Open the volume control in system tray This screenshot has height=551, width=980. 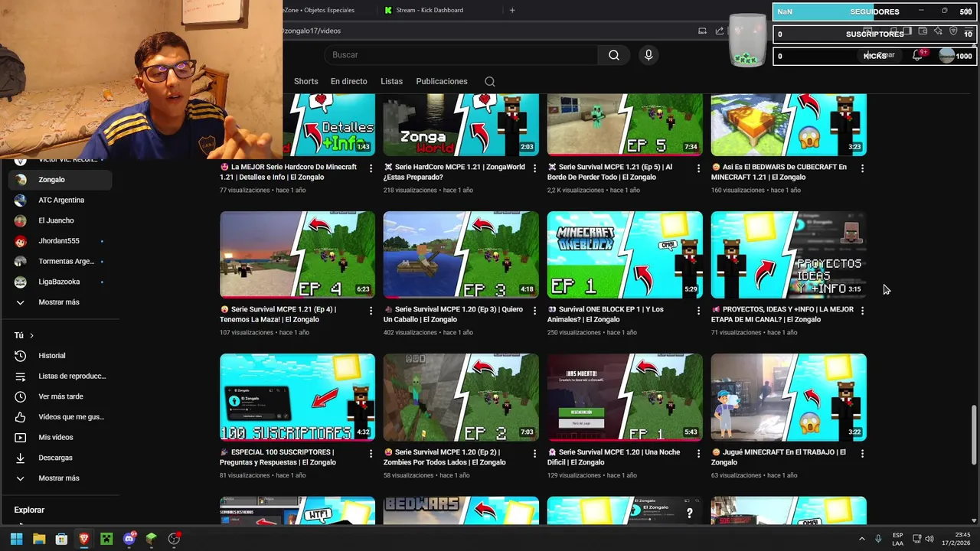(x=929, y=539)
